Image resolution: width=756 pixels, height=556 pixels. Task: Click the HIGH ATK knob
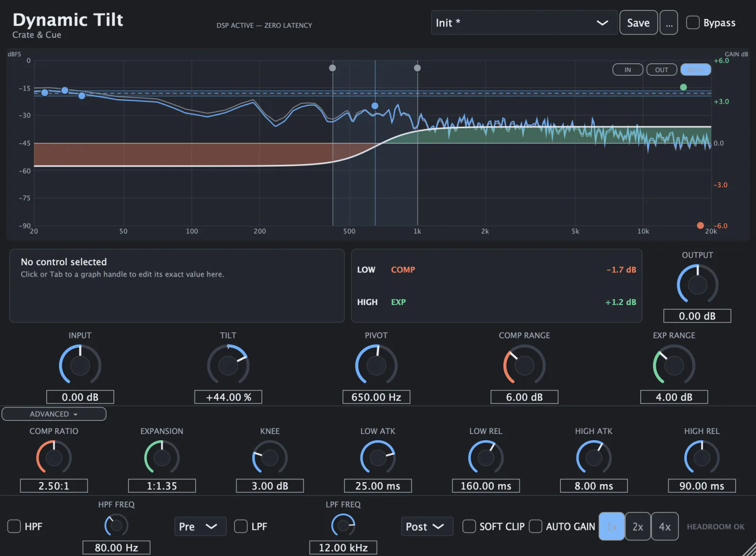pyautogui.click(x=593, y=458)
